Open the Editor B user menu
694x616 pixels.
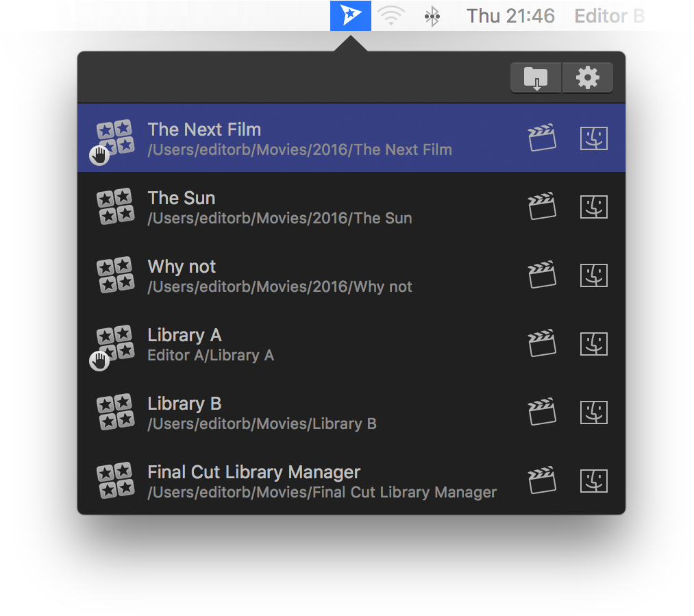click(x=608, y=15)
